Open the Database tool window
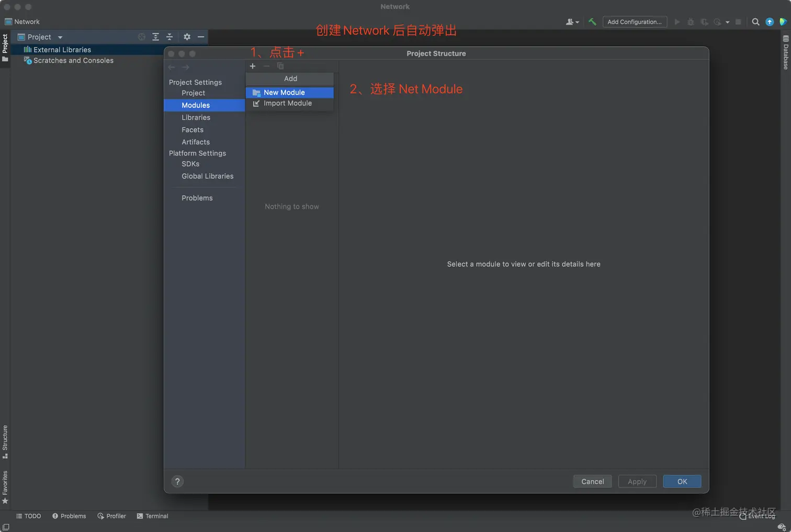This screenshot has width=791, height=532. (x=786, y=52)
